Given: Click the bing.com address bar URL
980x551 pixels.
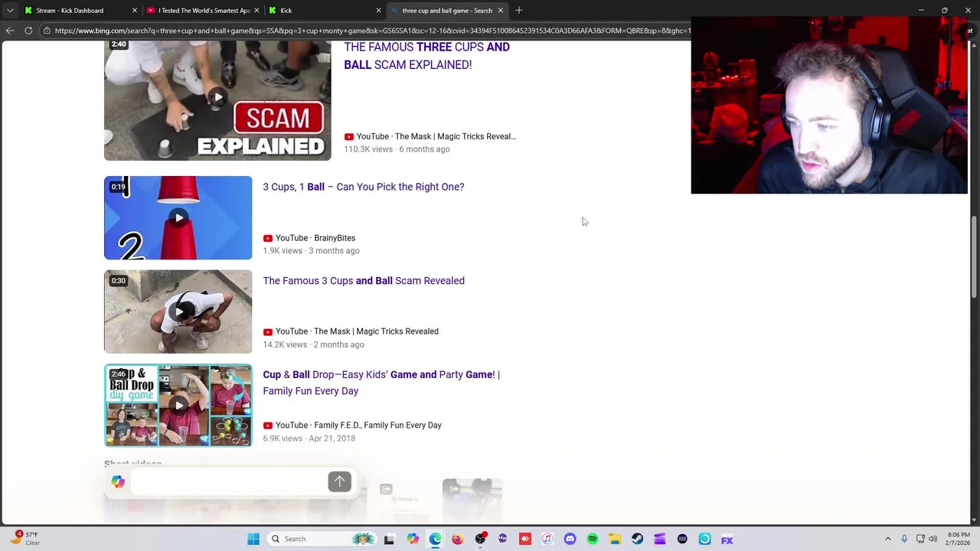Looking at the screenshot, I should [372, 31].
